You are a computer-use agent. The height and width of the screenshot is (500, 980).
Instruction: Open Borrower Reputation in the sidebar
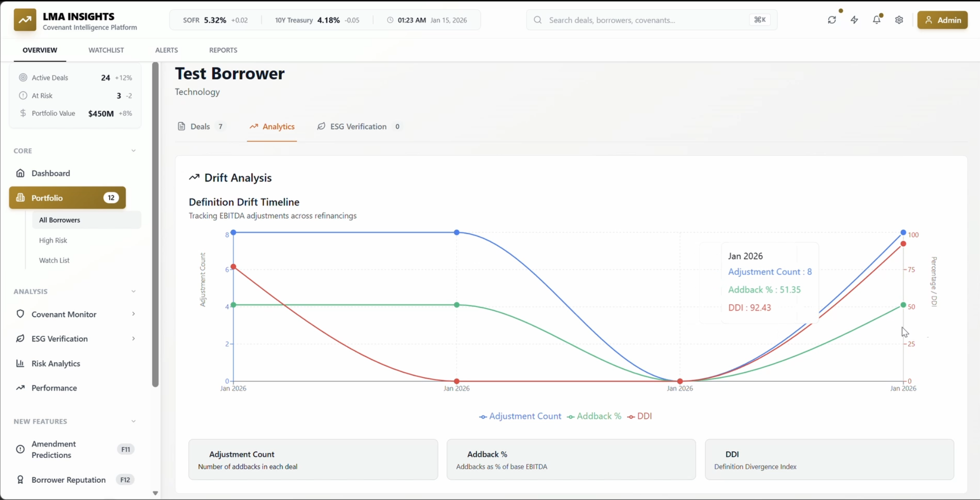click(x=68, y=480)
